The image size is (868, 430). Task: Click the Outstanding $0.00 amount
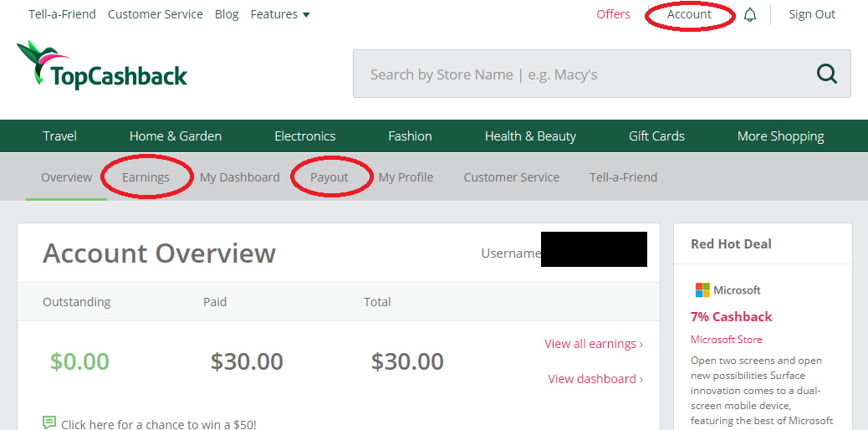79,362
